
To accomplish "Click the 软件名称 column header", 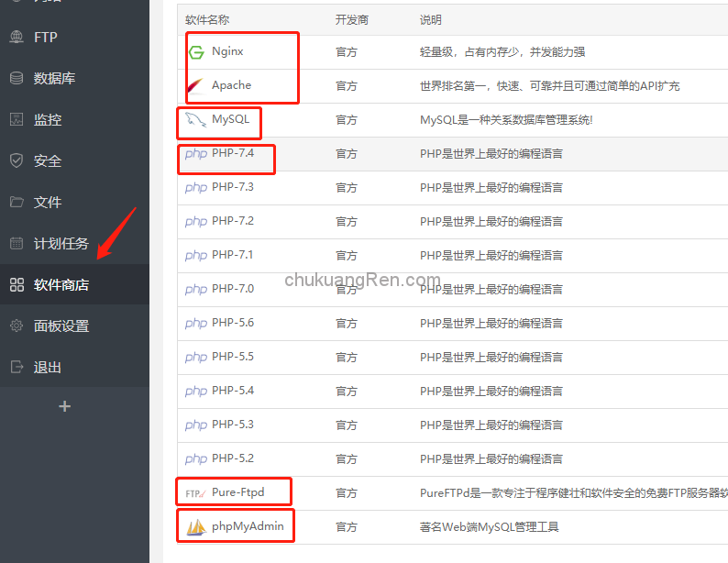I will (x=207, y=19).
